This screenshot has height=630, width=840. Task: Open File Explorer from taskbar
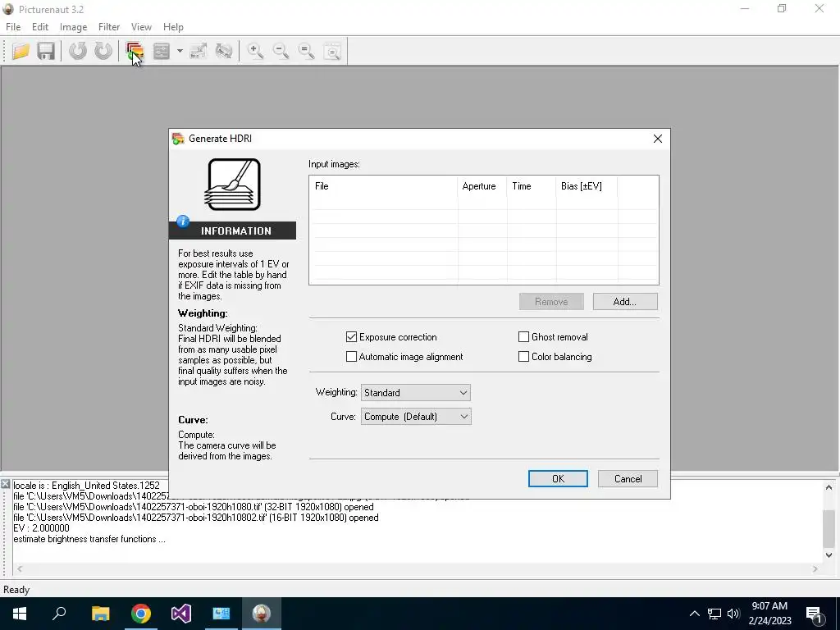point(100,614)
